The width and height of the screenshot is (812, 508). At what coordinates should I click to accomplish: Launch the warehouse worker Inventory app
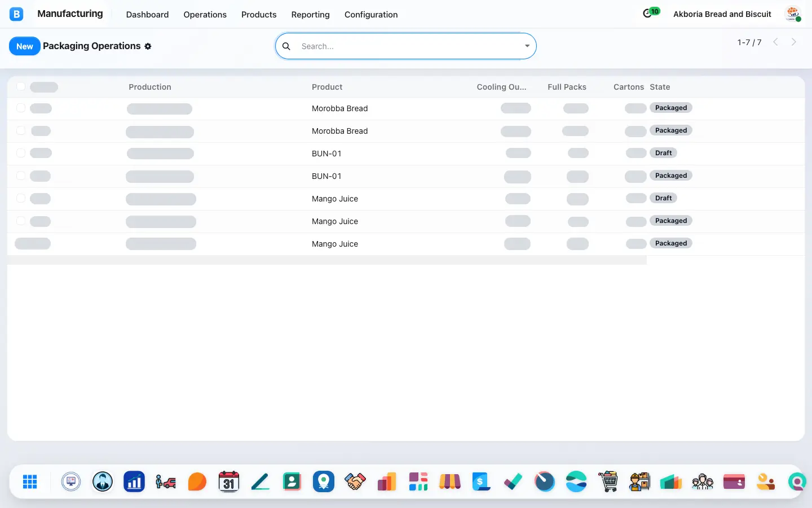click(x=639, y=481)
